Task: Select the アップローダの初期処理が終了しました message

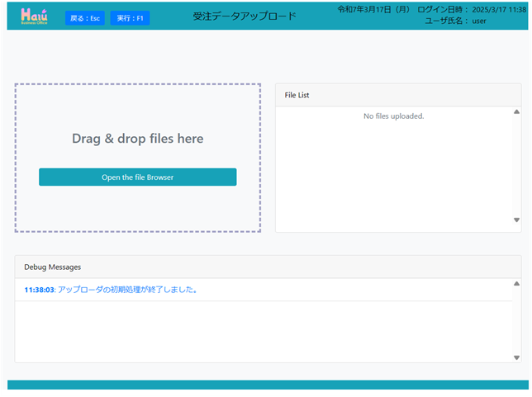Action: [x=127, y=290]
